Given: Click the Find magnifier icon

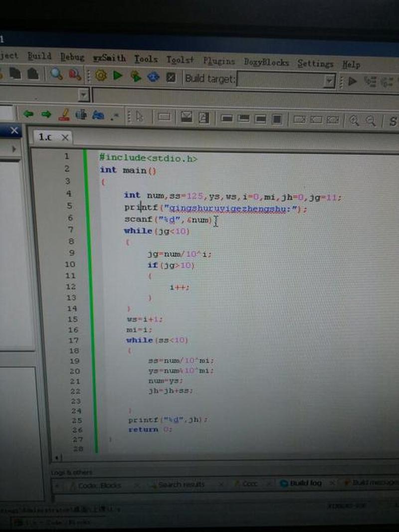Looking at the screenshot, I should (56, 73).
